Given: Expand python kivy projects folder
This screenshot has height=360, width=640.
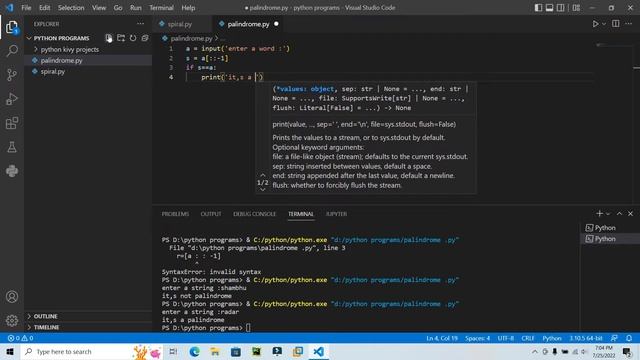Looking at the screenshot, I should tap(69, 49).
